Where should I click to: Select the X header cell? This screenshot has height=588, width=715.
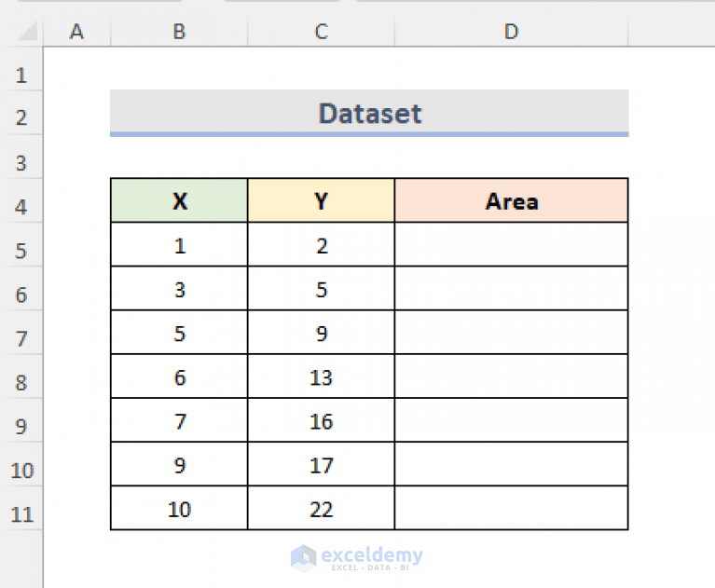179,200
